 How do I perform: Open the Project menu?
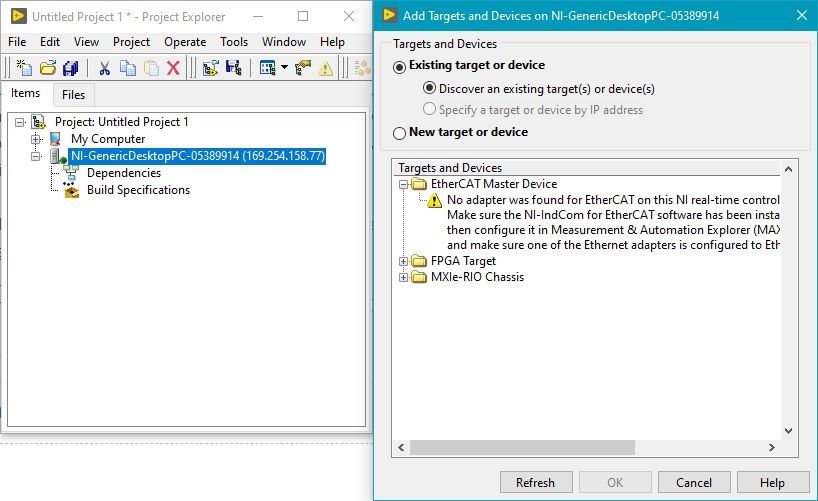coord(131,42)
